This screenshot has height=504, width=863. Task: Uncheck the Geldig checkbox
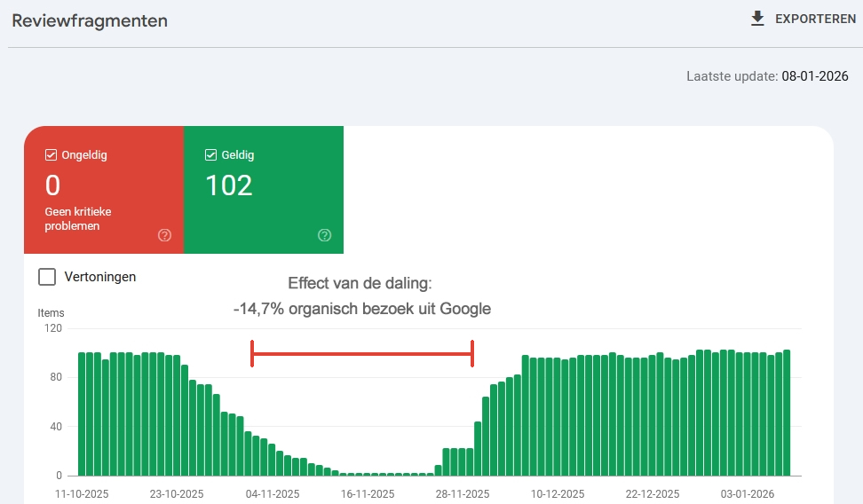210,155
